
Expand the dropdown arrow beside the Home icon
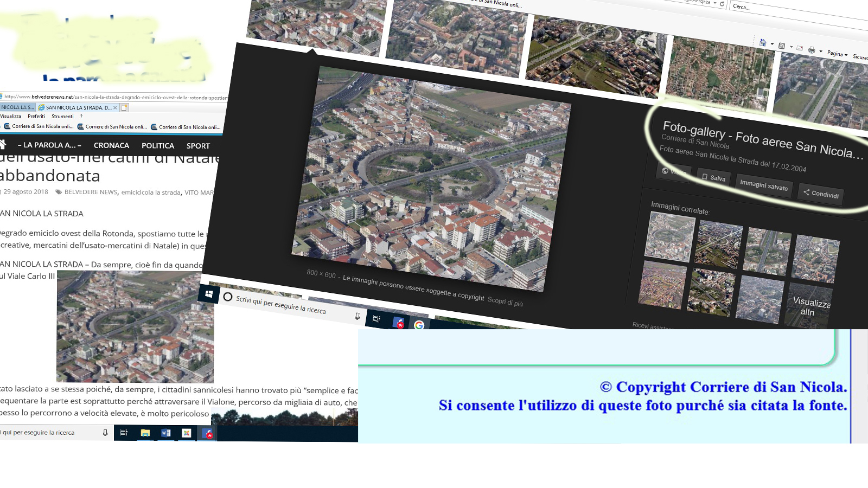point(772,44)
